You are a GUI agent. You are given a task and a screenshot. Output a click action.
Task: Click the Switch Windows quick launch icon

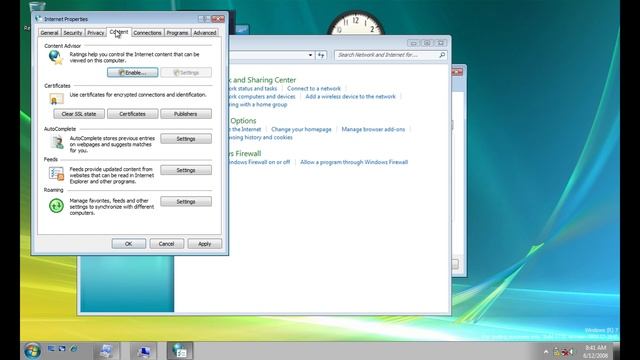tap(62, 349)
